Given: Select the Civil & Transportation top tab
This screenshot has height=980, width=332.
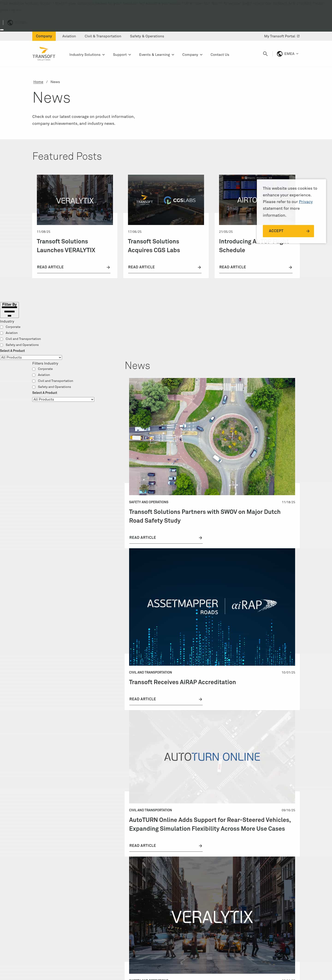Looking at the screenshot, I should click(103, 36).
